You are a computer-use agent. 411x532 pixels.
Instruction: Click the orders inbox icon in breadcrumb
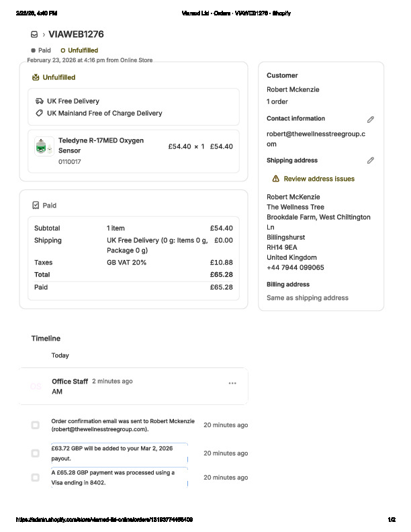pyautogui.click(x=34, y=34)
